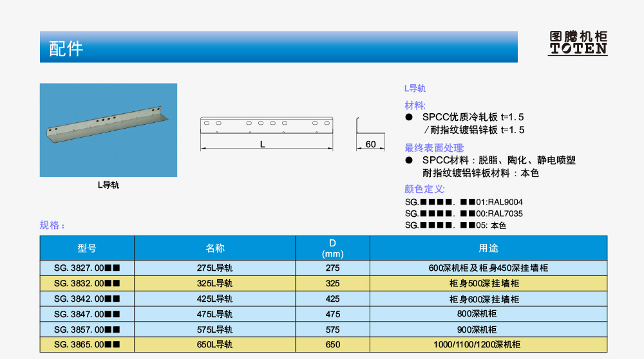Click the 1000/1100/1200深机柜 usage cell

(x=488, y=345)
